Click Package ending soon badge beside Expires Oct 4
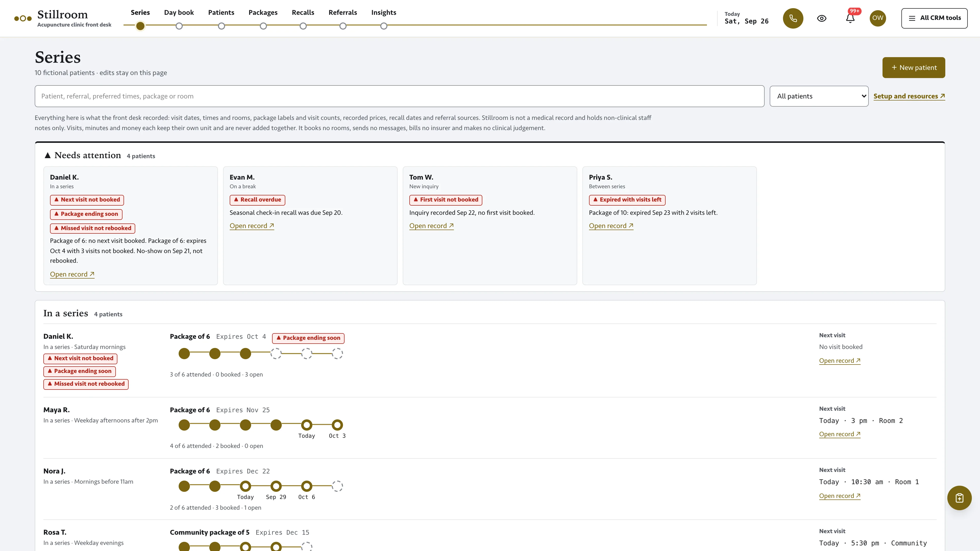This screenshot has width=980, height=551. [308, 338]
